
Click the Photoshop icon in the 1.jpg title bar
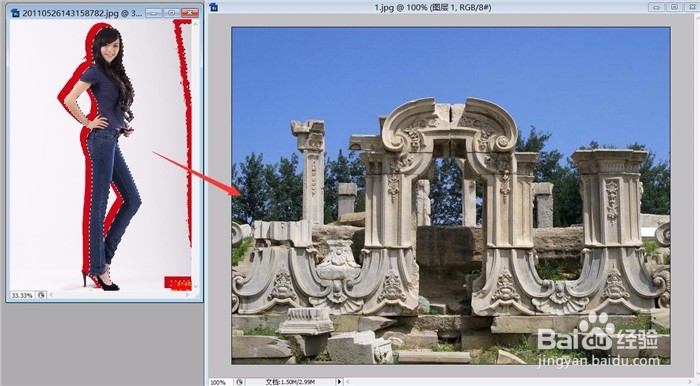pos(214,7)
